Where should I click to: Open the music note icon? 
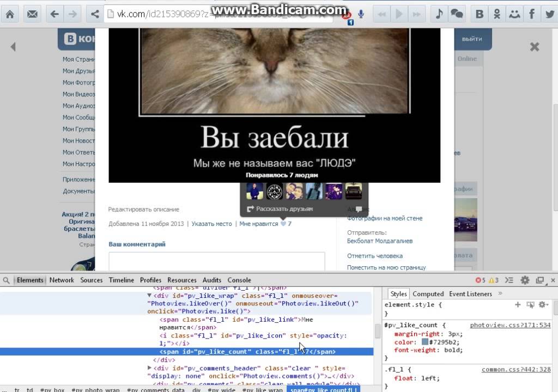(439, 14)
